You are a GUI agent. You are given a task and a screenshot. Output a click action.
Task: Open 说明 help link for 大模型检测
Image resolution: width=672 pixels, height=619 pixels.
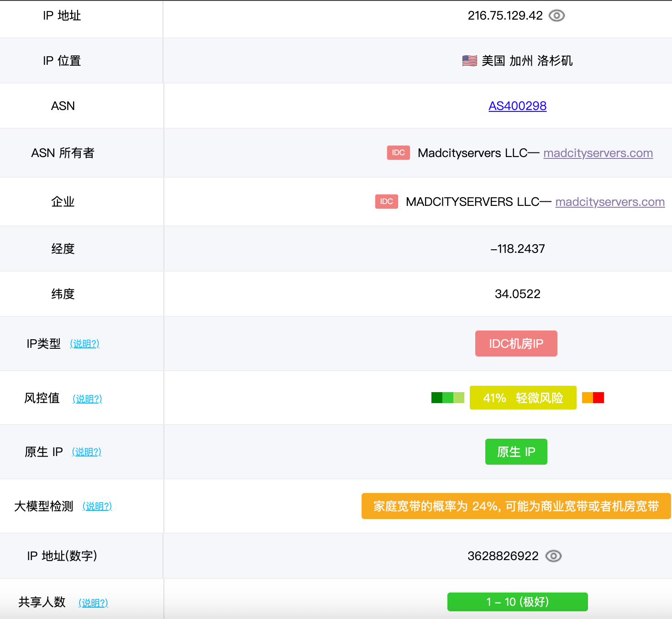(x=97, y=506)
